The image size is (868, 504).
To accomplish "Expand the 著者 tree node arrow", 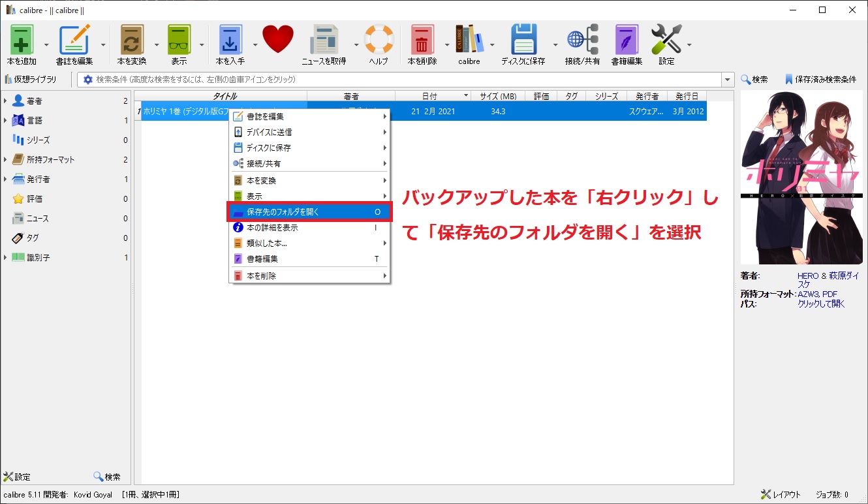I will tap(5, 101).
